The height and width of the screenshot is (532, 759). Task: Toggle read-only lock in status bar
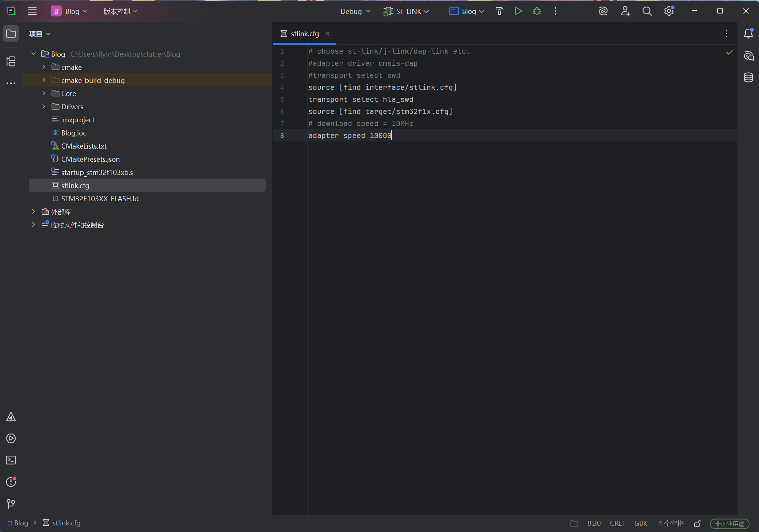pos(697,524)
